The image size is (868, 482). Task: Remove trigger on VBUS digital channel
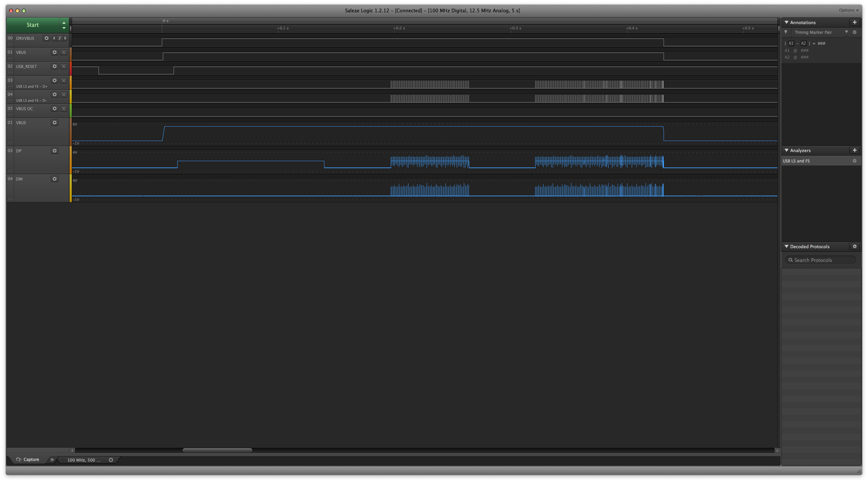64,53
